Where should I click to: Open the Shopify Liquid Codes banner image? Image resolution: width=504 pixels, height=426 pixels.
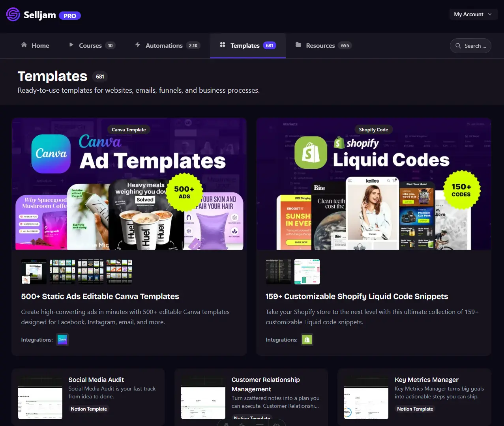(373, 184)
